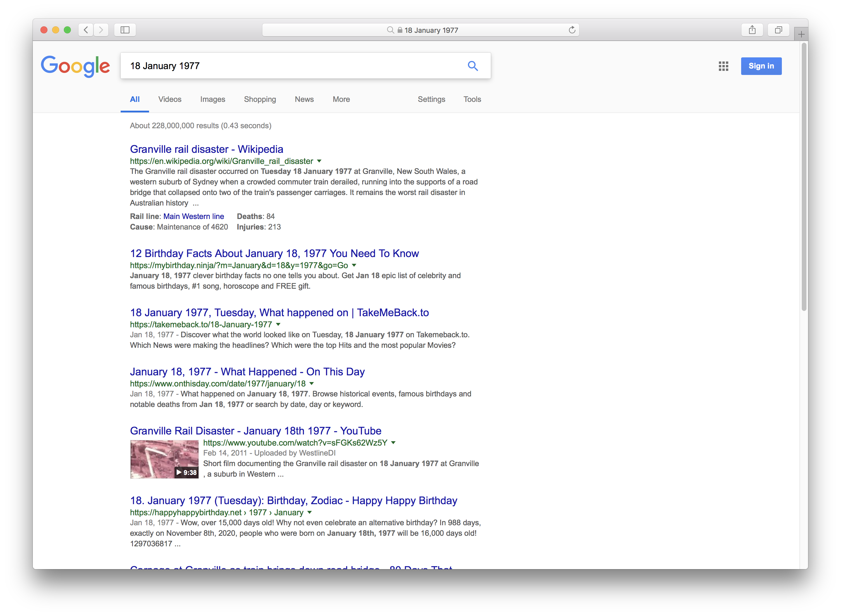Click the Google logo

75,66
